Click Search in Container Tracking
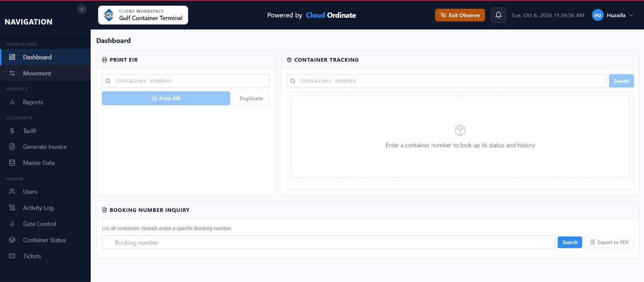This screenshot has width=644, height=282. [621, 81]
